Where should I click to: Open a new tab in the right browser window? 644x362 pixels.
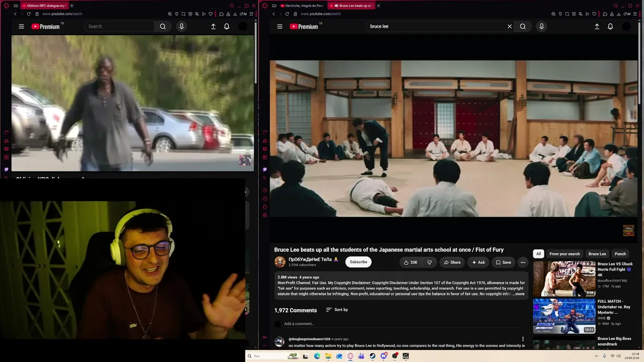click(x=378, y=6)
